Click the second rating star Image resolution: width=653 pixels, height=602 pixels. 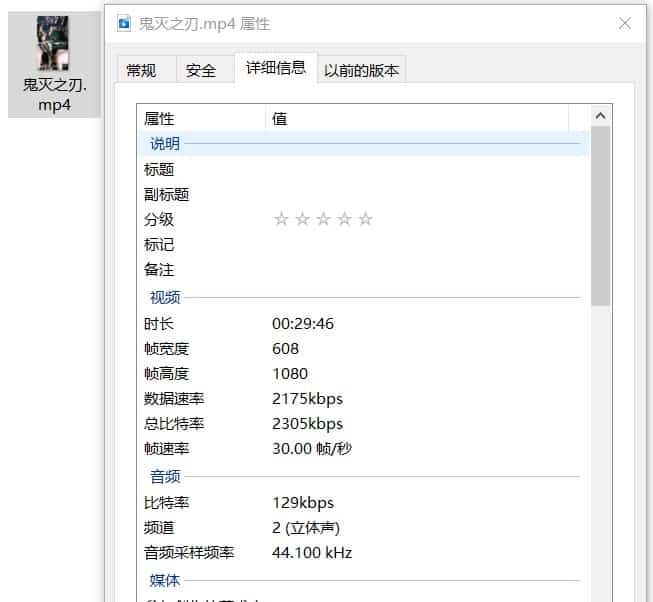coord(302,219)
